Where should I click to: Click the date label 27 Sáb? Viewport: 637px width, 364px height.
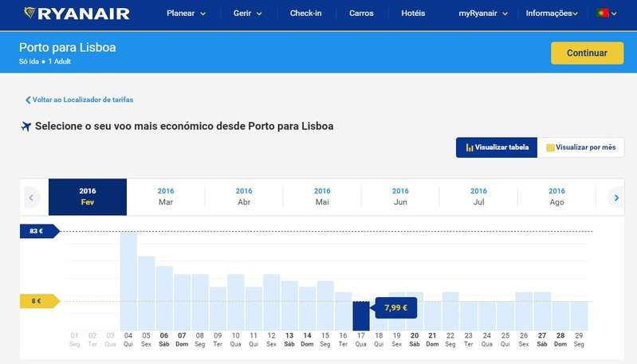[x=542, y=339]
